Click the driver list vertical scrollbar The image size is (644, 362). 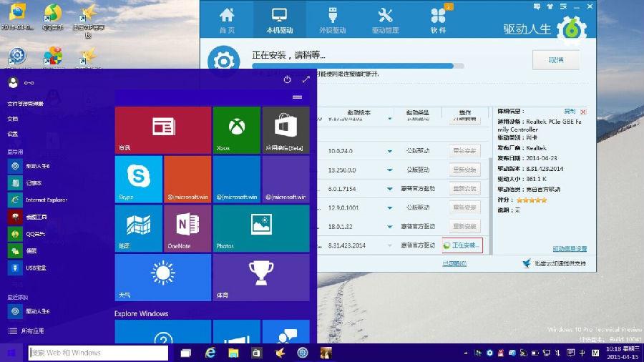click(x=490, y=205)
